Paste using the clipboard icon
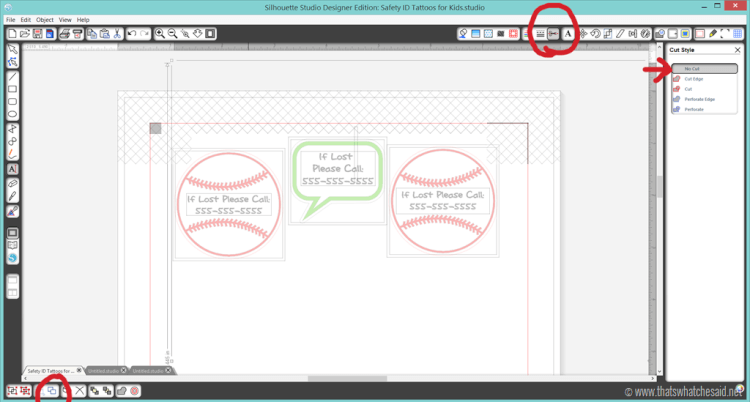This screenshot has height=402, width=750. pyautogui.click(x=104, y=34)
